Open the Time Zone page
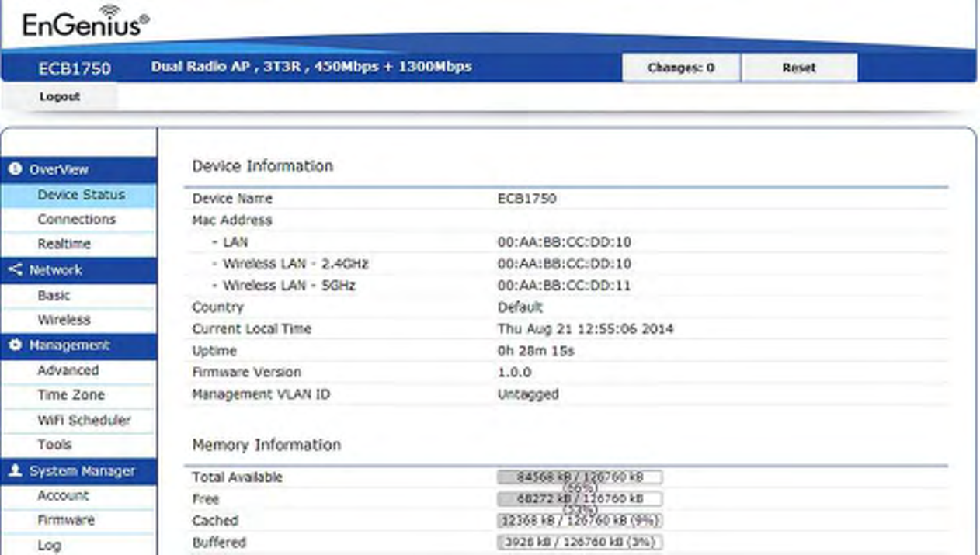This screenshot has width=980, height=555. [71, 395]
